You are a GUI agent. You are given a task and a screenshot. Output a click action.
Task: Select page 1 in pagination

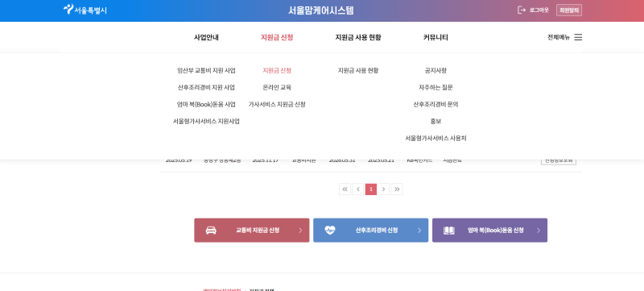371,189
